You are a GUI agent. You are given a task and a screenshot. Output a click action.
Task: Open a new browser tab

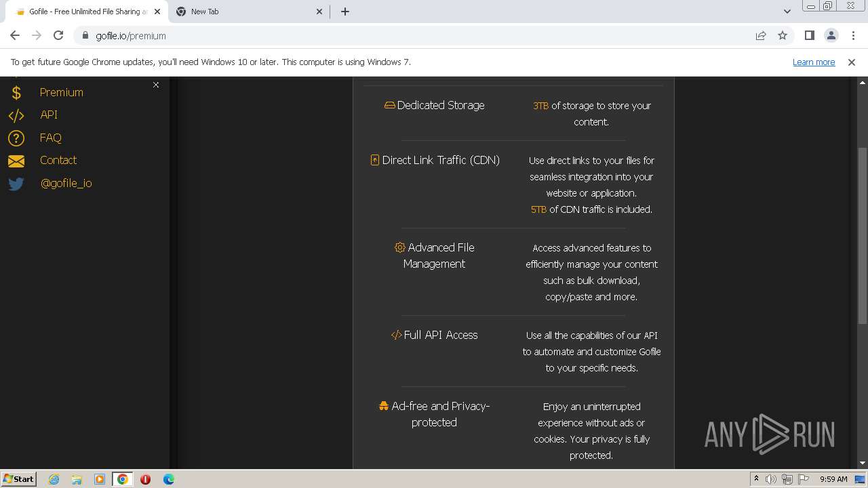pyautogui.click(x=345, y=12)
